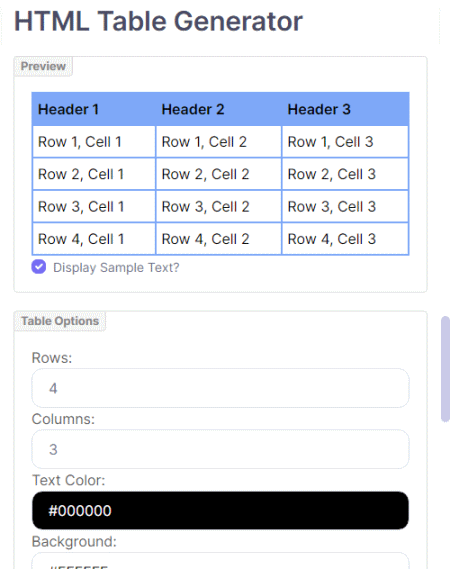
Task: Open the Background color field
Action: coord(220,561)
